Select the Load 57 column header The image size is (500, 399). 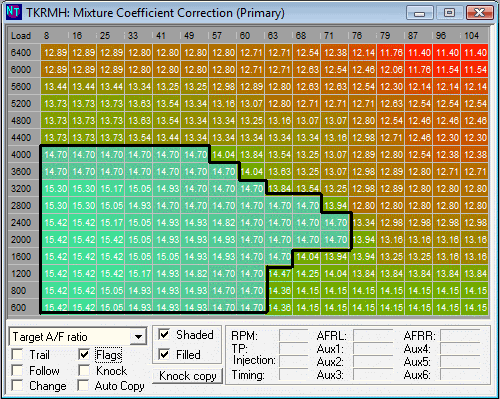click(223, 36)
